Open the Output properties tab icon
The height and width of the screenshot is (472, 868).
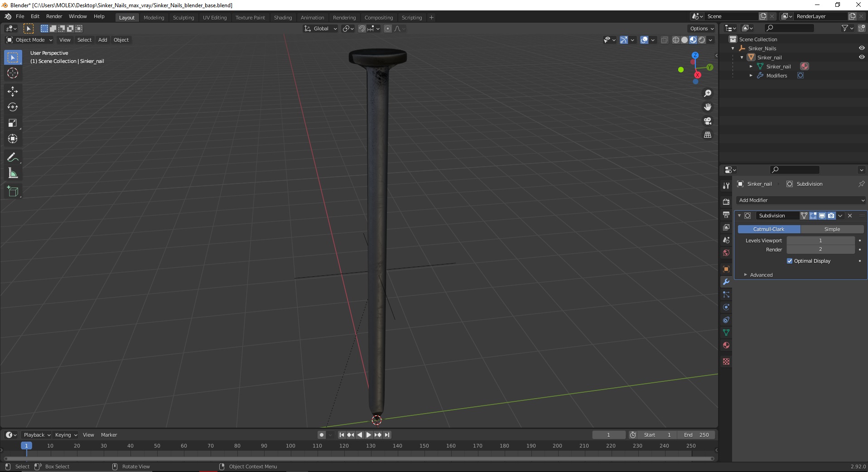(726, 214)
